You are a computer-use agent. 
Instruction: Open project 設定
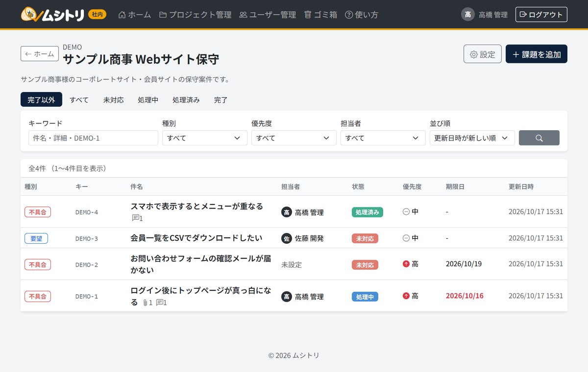tap(483, 54)
